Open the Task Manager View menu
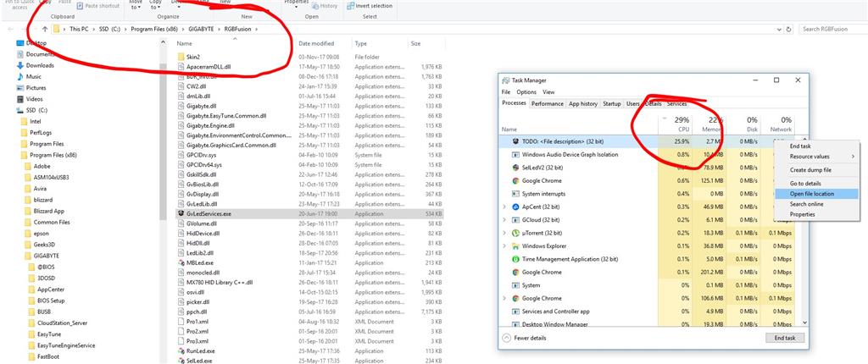The width and height of the screenshot is (868, 364). pos(548,91)
